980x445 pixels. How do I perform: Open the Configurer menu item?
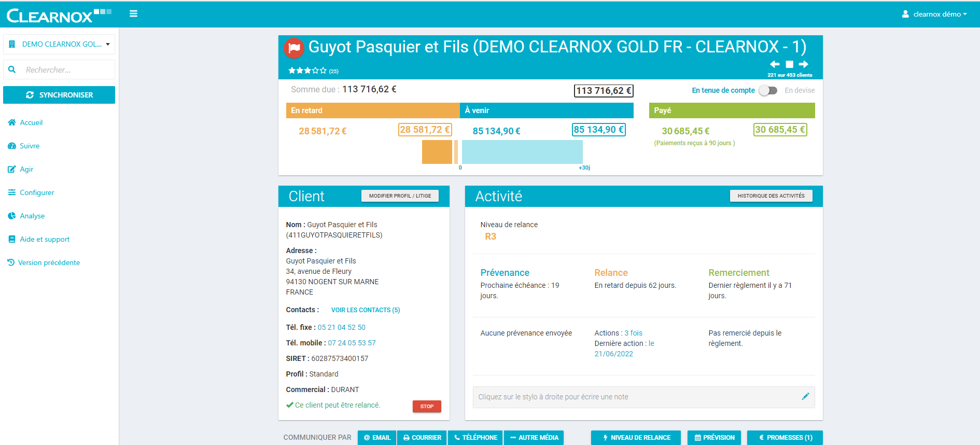tap(31, 192)
